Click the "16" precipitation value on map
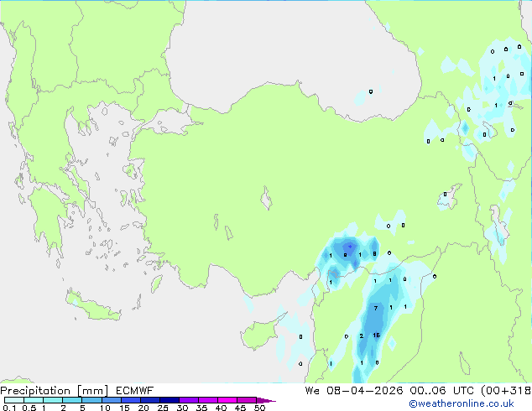Image resolution: width=532 pixels, height=411 pixels. 376,335
